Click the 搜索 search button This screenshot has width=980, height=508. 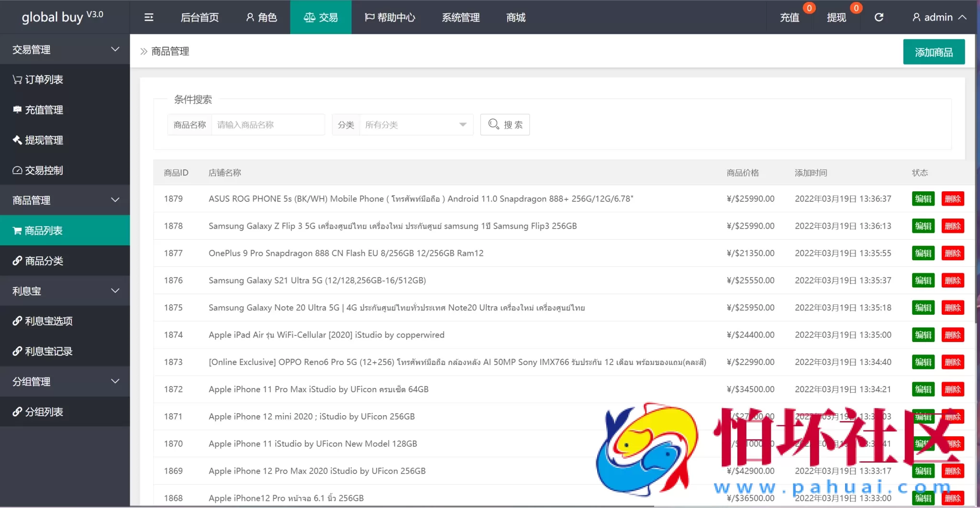[x=505, y=125]
